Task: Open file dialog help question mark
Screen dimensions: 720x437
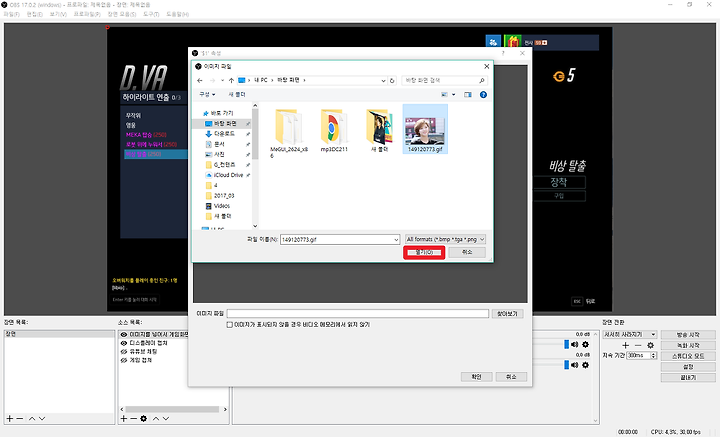Action: (483, 95)
